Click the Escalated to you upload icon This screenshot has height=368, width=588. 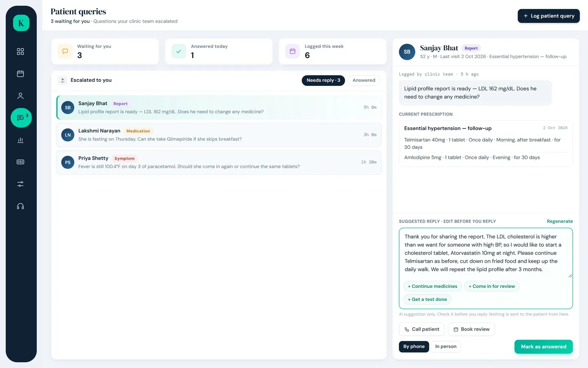click(62, 80)
